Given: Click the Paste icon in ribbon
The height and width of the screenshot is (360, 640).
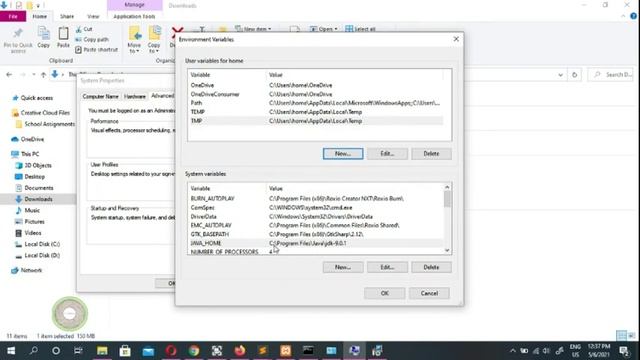Looking at the screenshot, I should tap(63, 37).
